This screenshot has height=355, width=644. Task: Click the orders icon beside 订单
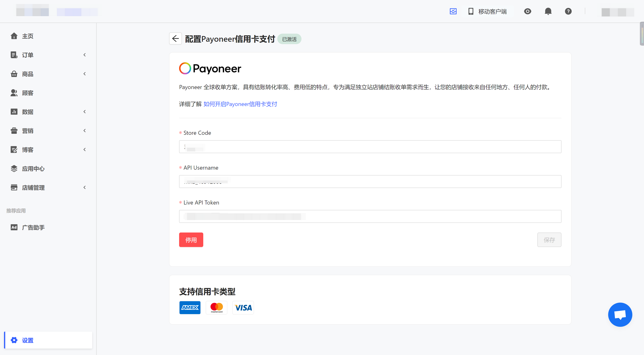[x=14, y=55]
